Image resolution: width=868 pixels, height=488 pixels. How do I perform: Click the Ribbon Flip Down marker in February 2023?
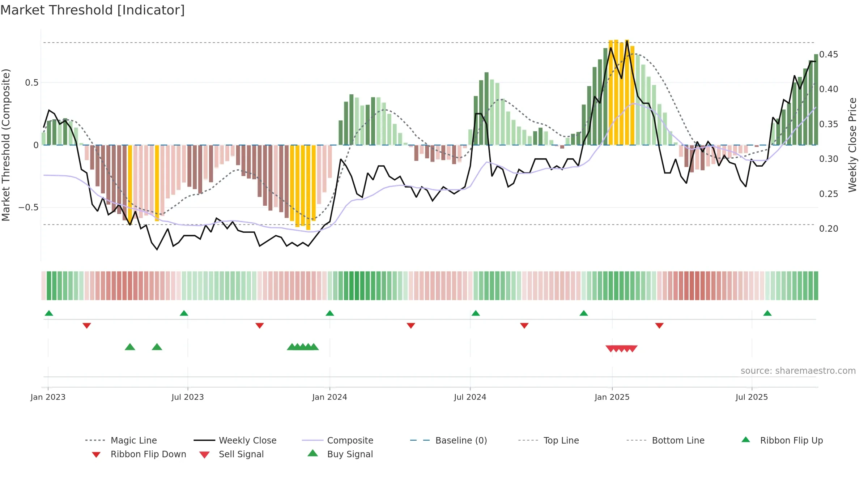pos(86,325)
